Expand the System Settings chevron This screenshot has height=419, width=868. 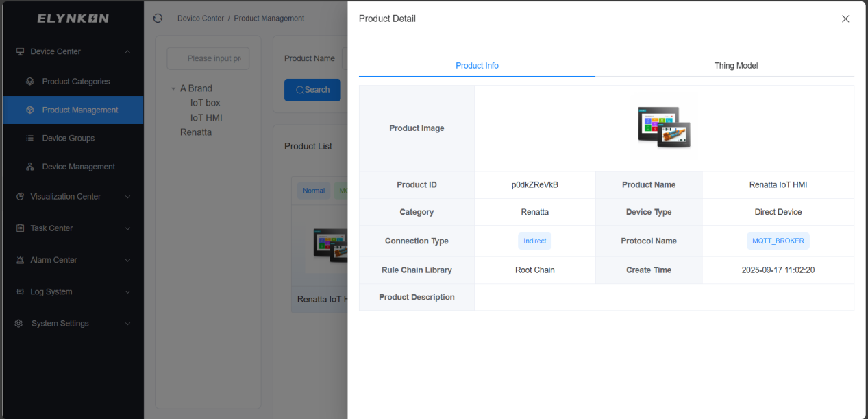tap(127, 324)
